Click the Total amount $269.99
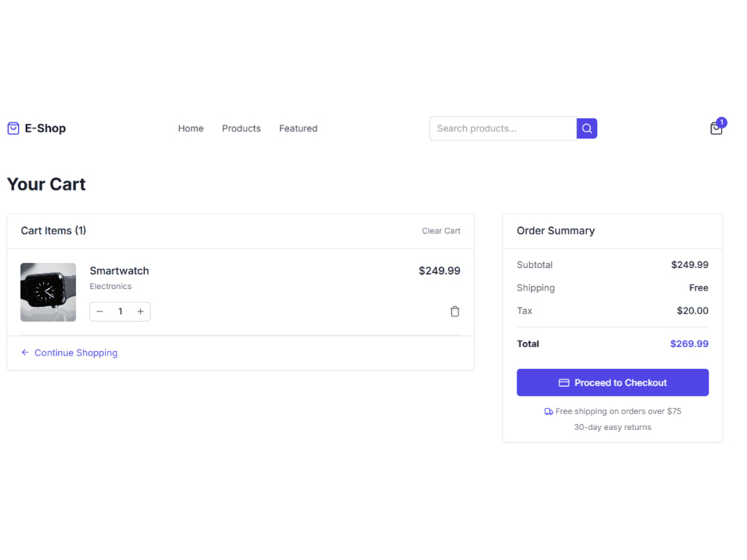The width and height of the screenshot is (747, 560). coord(689,343)
